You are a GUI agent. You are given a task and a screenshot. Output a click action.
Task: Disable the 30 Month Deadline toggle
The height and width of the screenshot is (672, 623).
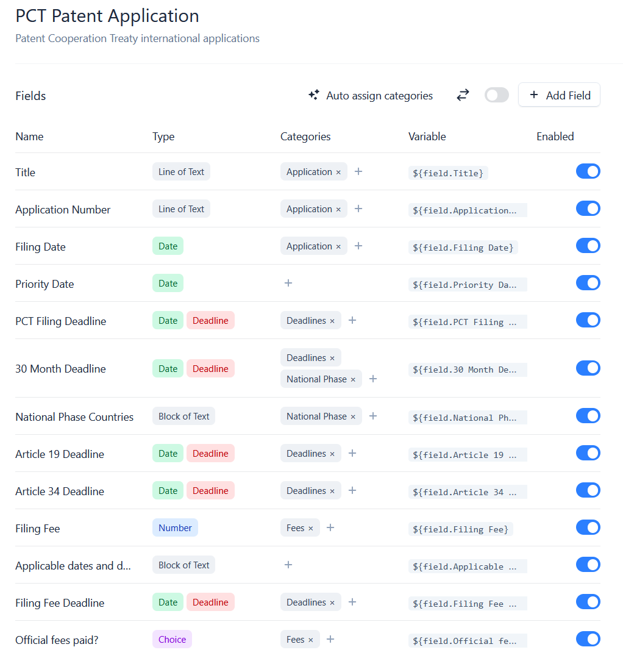[x=588, y=368]
